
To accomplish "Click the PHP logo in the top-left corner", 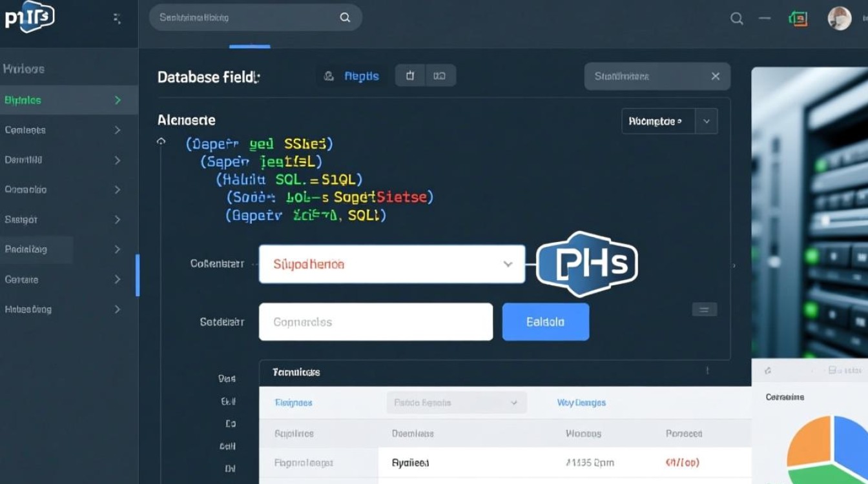I will (x=28, y=17).
